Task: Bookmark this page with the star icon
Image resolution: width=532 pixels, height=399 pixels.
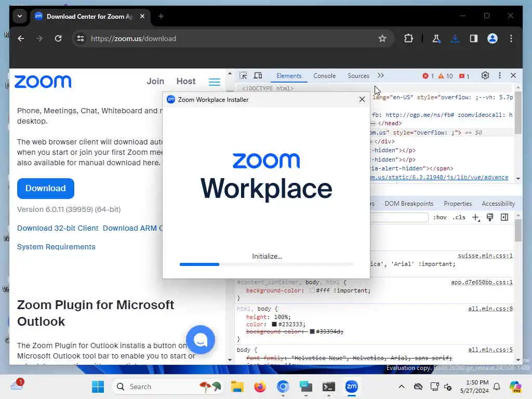Action: pos(382,38)
